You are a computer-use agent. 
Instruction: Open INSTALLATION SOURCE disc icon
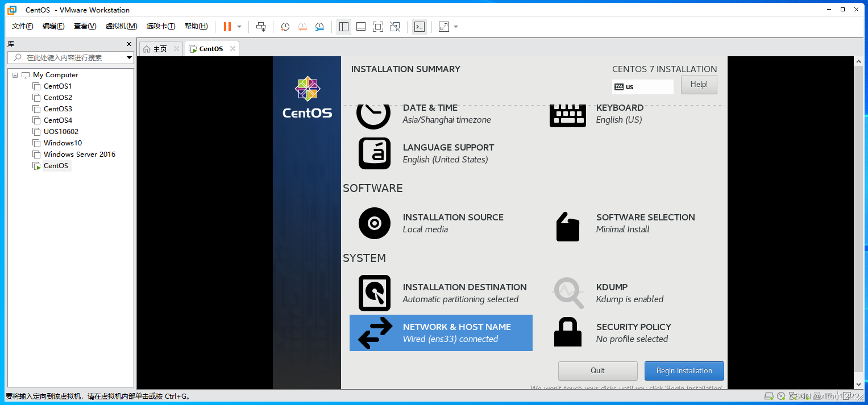pyautogui.click(x=375, y=223)
